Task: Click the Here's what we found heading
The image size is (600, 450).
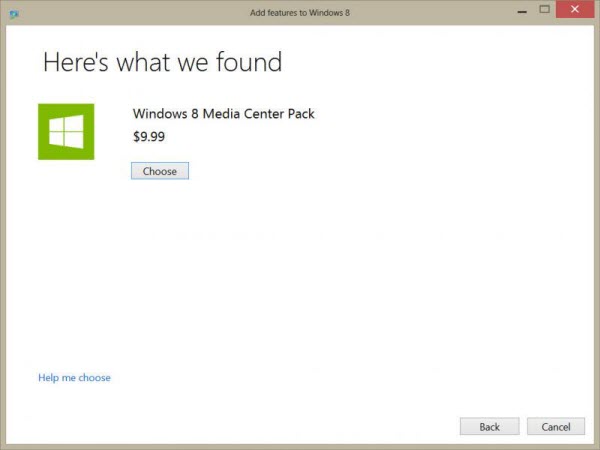Action: pos(163,62)
